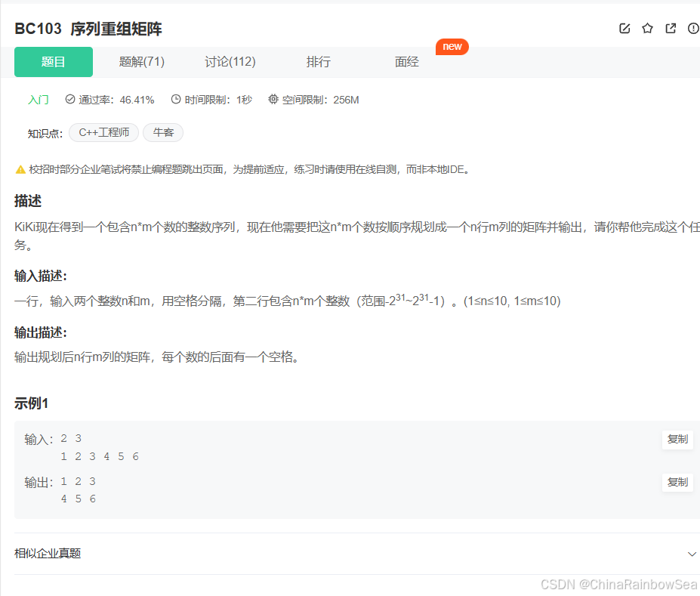Viewport: 700px width, 596px height.
Task: Open the 讨论(112) tab
Action: [x=230, y=62]
